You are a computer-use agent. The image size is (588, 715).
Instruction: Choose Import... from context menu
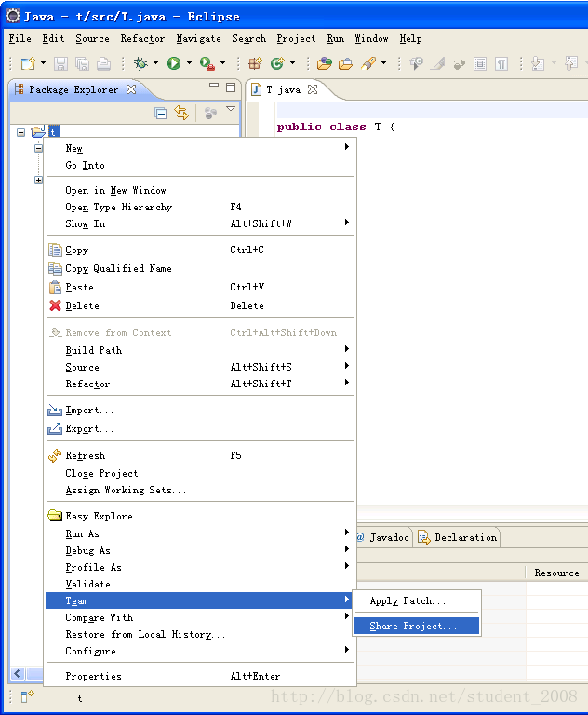click(200, 411)
